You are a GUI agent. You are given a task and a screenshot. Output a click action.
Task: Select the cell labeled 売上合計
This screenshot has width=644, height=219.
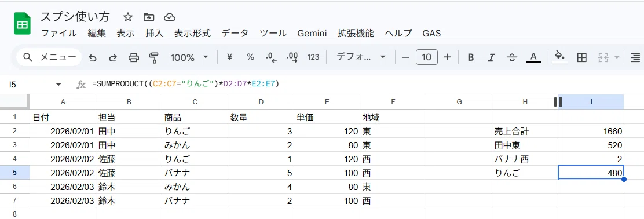525,132
